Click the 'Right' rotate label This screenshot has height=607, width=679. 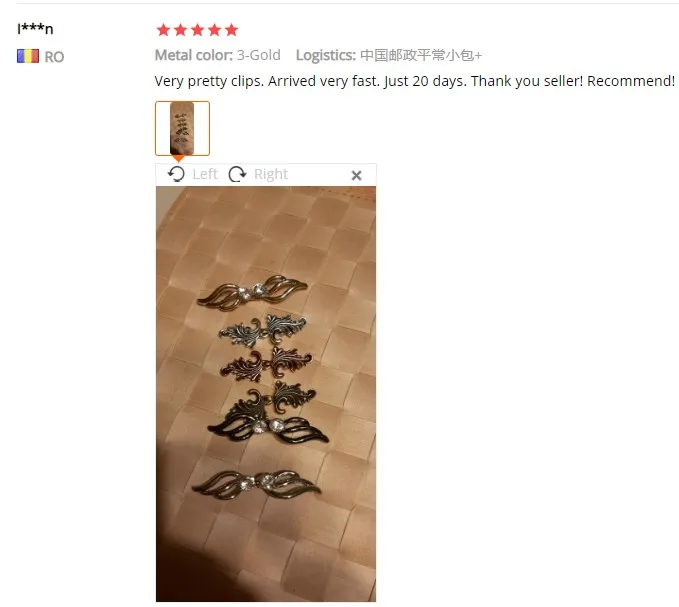[x=271, y=174]
